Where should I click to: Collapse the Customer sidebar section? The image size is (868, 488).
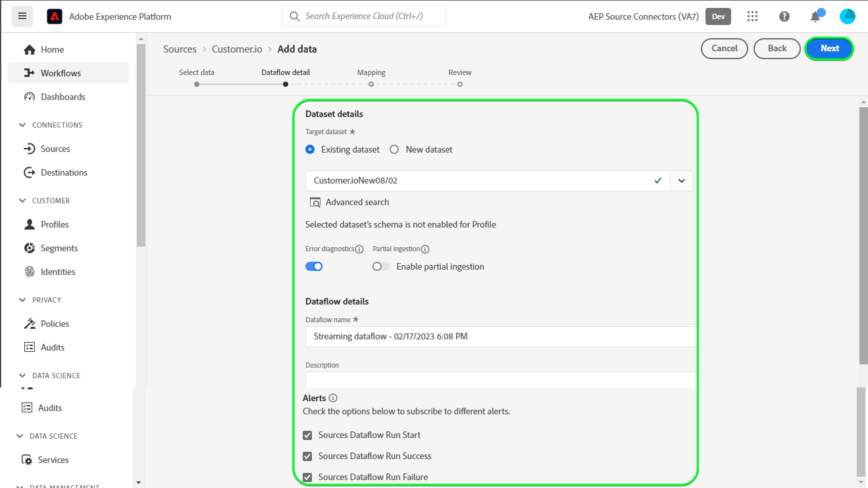(x=24, y=201)
